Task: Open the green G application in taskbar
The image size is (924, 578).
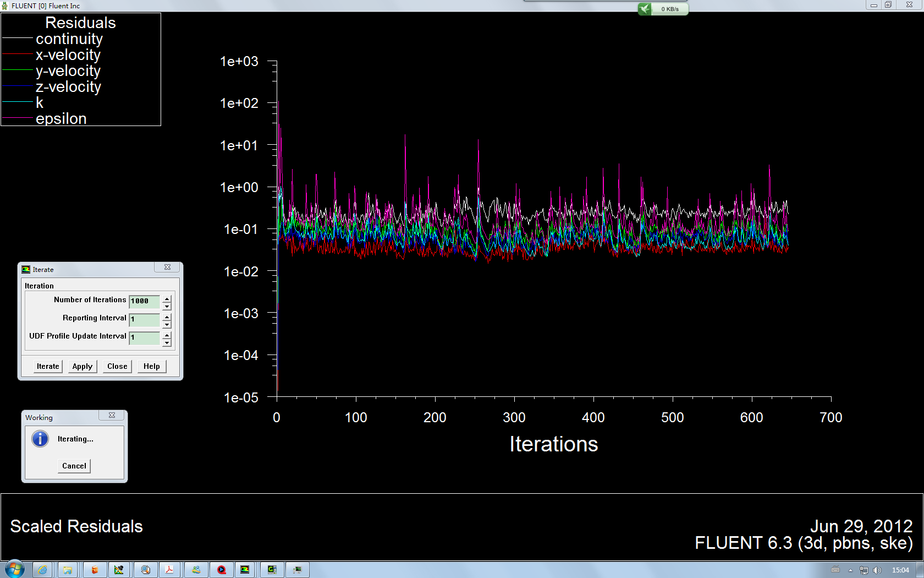Action: click(272, 570)
